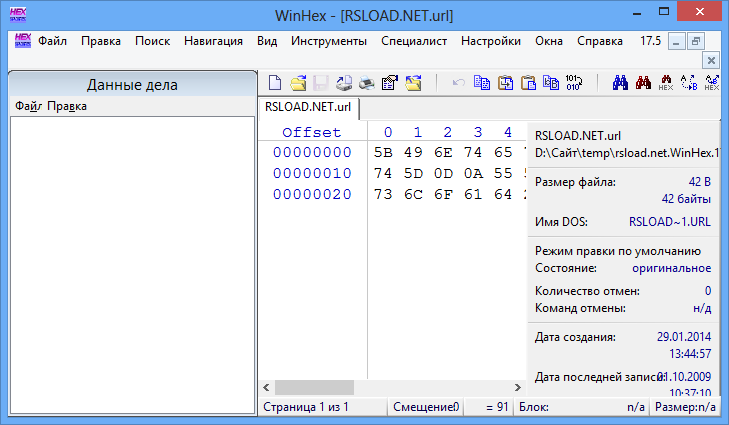This screenshot has height=425, width=729.
Task: Click the Размер: n/a status field
Action: point(685,407)
